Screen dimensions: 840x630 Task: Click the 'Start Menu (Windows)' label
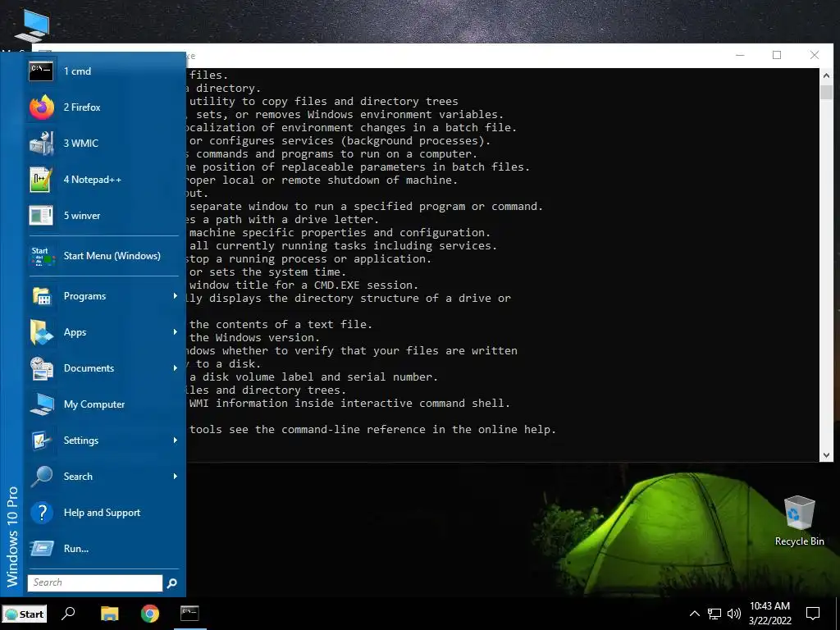click(x=112, y=256)
